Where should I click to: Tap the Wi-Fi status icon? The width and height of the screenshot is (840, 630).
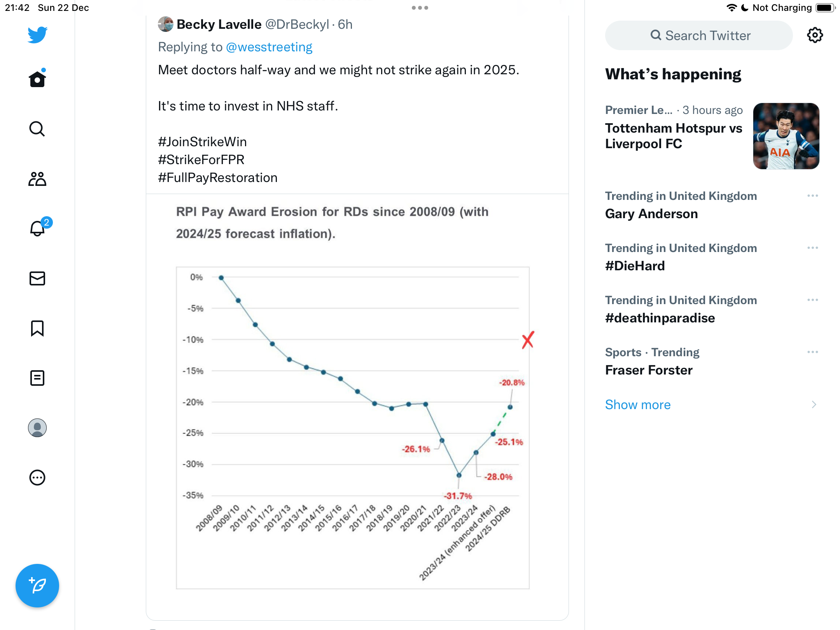[731, 8]
